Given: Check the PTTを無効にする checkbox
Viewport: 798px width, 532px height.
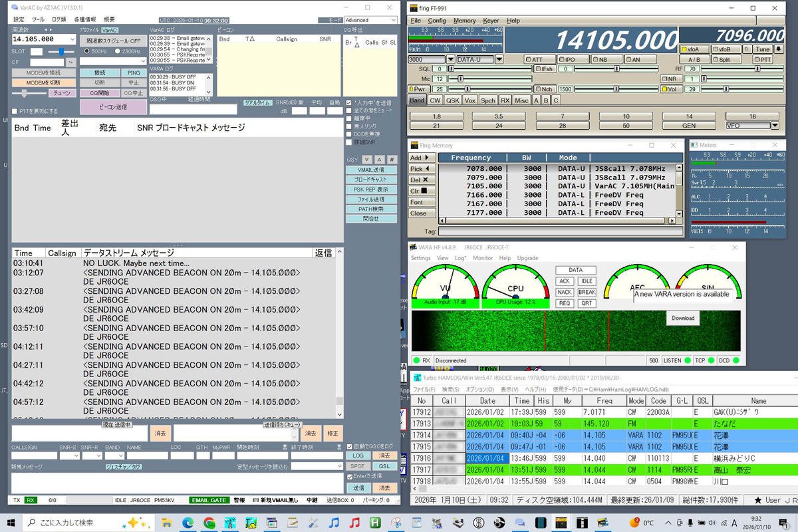Looking at the screenshot, I should click(15, 111).
